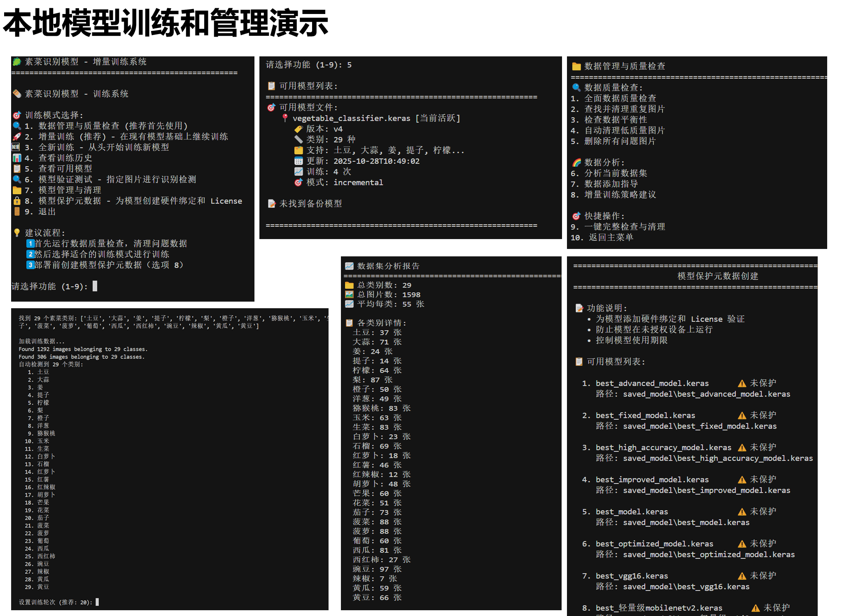Click the rainbow icon beside 数据分析
Viewport: 849px width, 616px height.
tap(576, 163)
